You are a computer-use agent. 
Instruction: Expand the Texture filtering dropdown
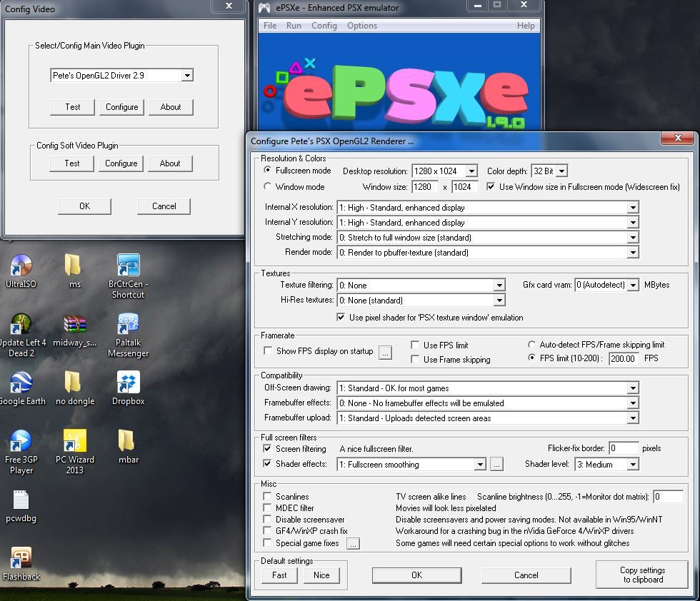click(x=499, y=286)
